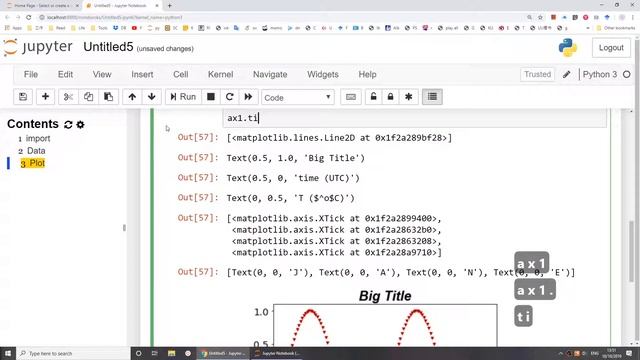Click the notebook vertical scrollbar
640x360 pixels.
coord(631,251)
